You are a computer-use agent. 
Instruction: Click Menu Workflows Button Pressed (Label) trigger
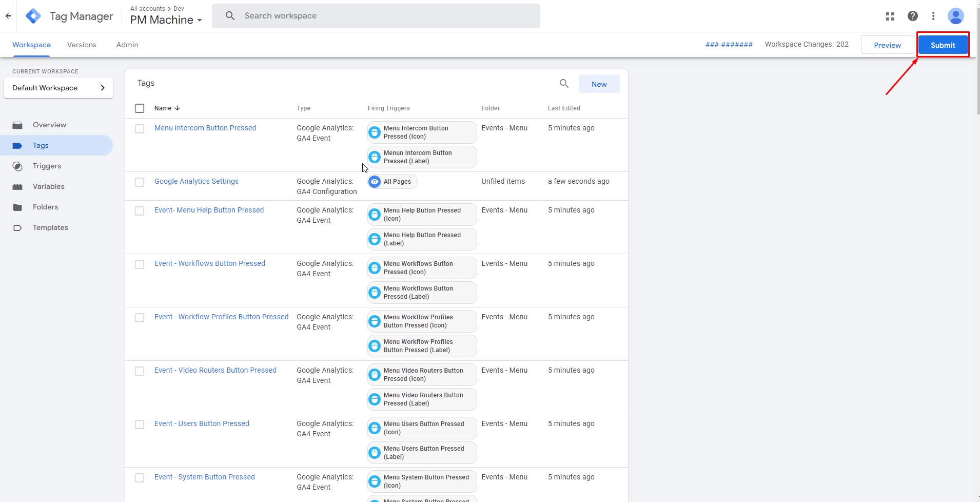point(422,293)
